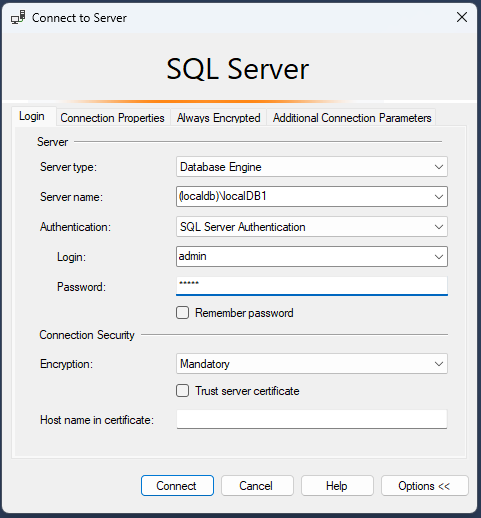Click the Server name: label
481x518 pixels.
point(71,197)
